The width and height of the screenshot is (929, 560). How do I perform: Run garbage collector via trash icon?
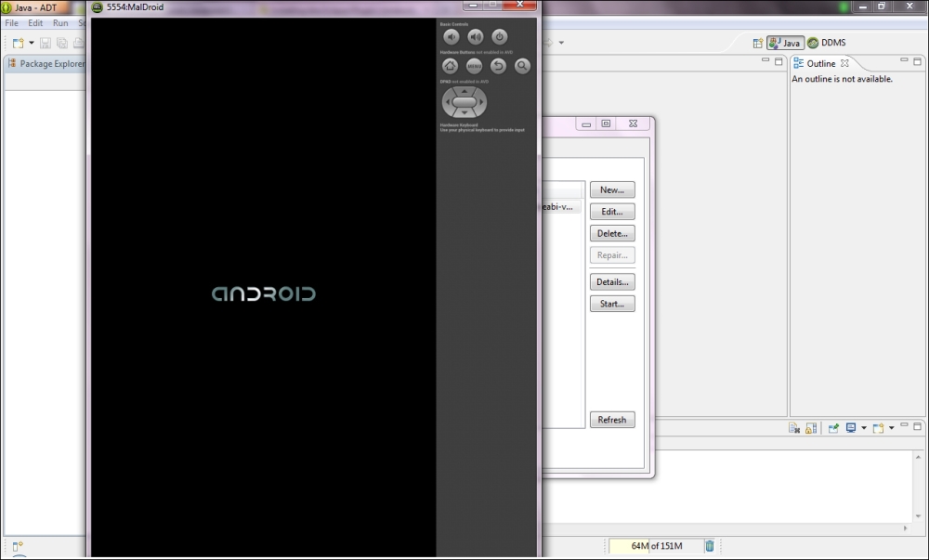709,546
